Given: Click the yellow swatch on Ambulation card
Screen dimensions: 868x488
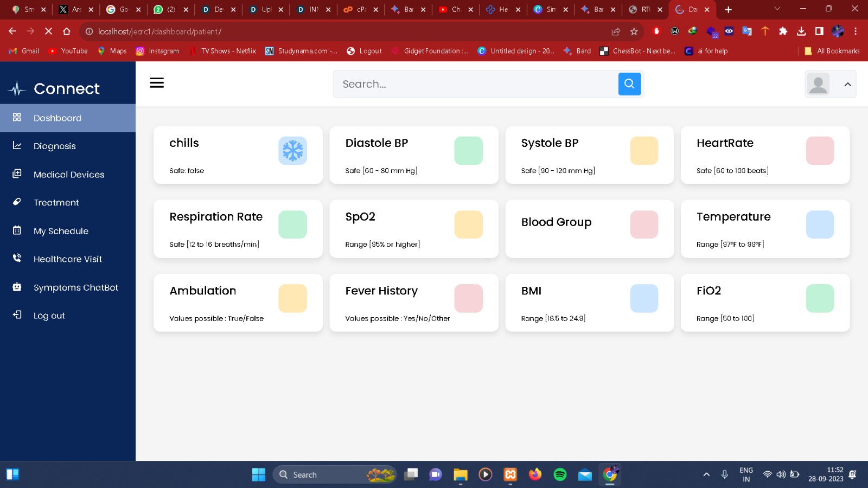Looking at the screenshot, I should tap(292, 298).
